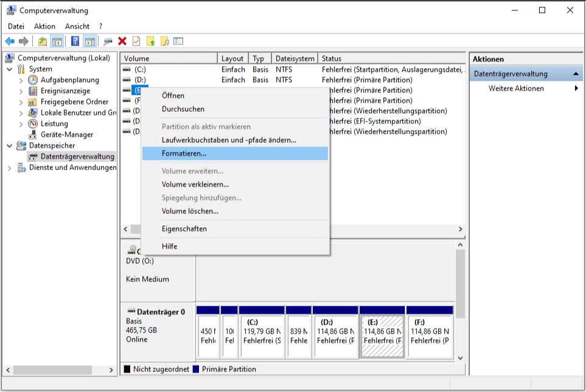Click the folder with magnifier icon
This screenshot has width=586, height=392.
(165, 41)
